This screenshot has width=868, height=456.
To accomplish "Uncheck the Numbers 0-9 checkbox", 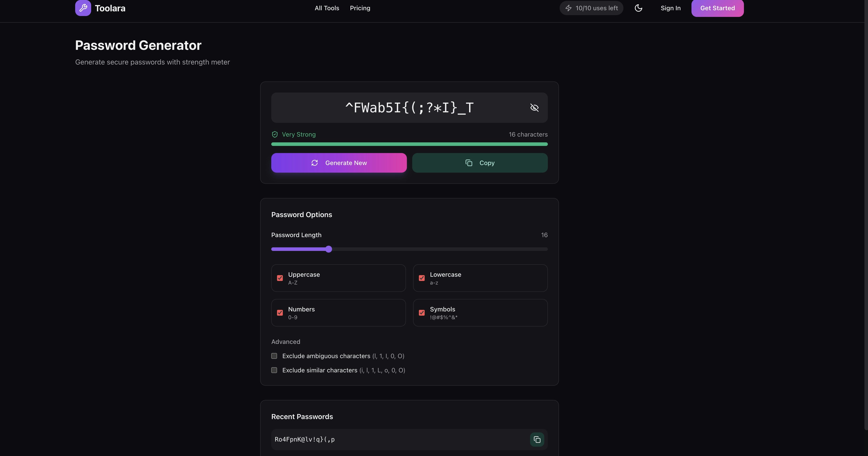I will pos(280,313).
